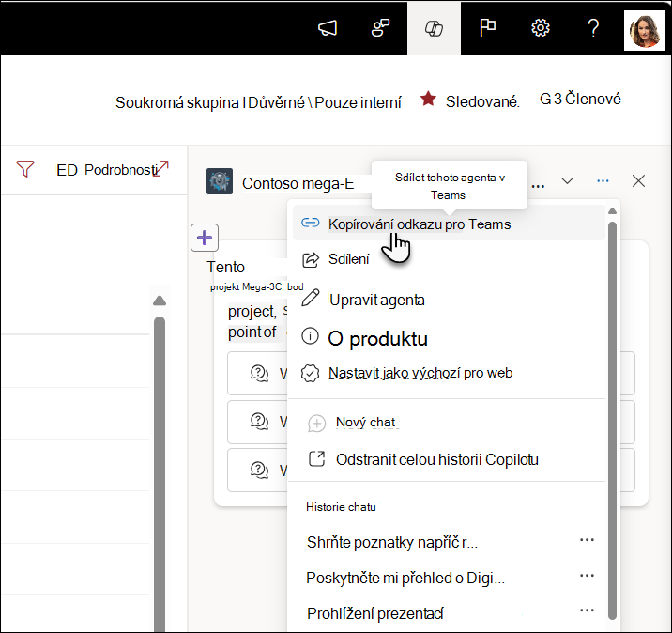The image size is (672, 633).
Task: Choose Upravit agenta
Action: [x=449, y=300]
